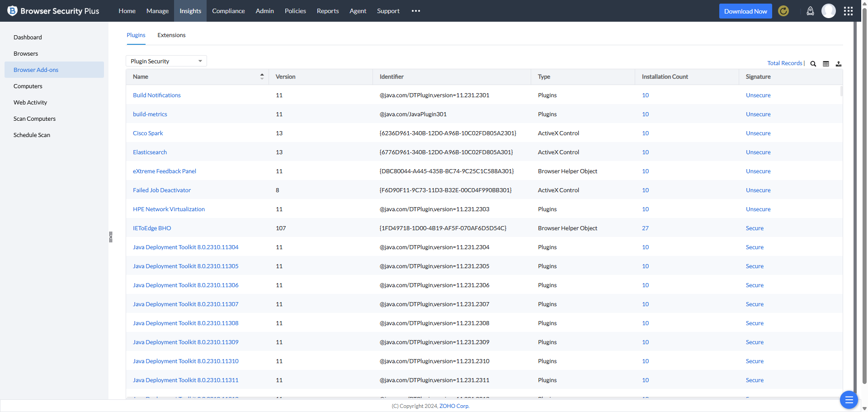The image size is (868, 412).
Task: Open the rocket quick launch icon
Action: click(x=810, y=11)
